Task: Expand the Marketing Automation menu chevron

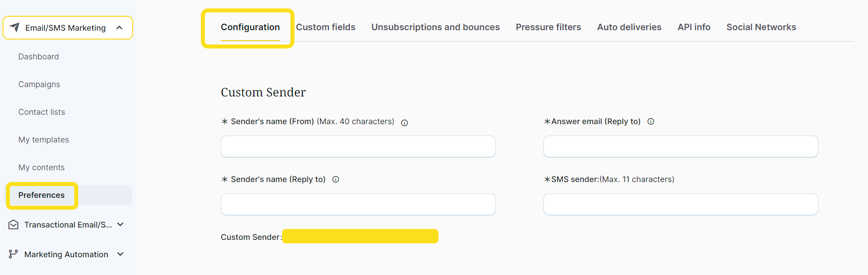Action: pyautogui.click(x=120, y=254)
